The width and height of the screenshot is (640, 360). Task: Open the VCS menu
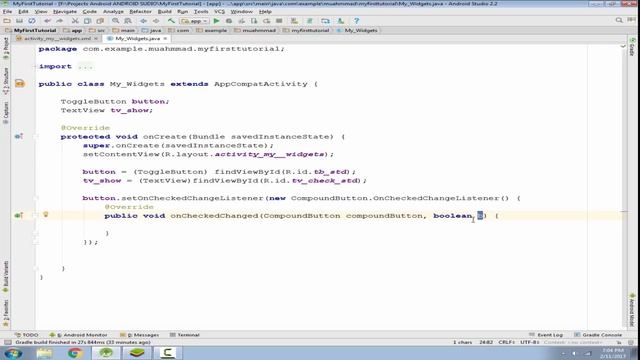pos(219,11)
